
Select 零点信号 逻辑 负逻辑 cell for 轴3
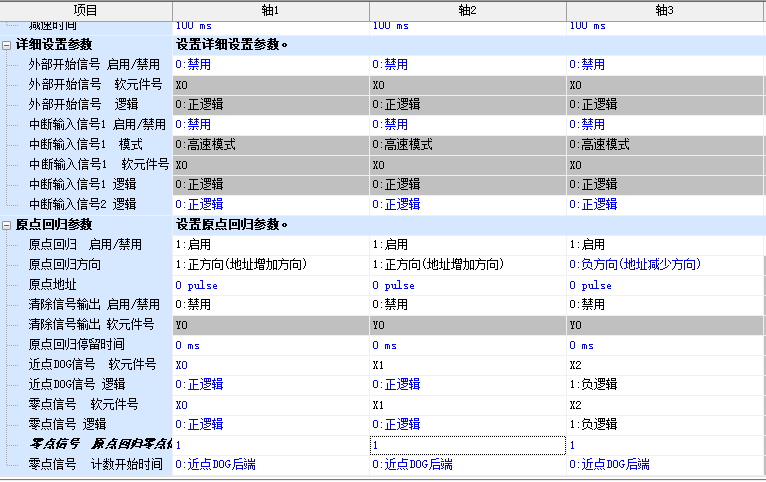click(664, 425)
